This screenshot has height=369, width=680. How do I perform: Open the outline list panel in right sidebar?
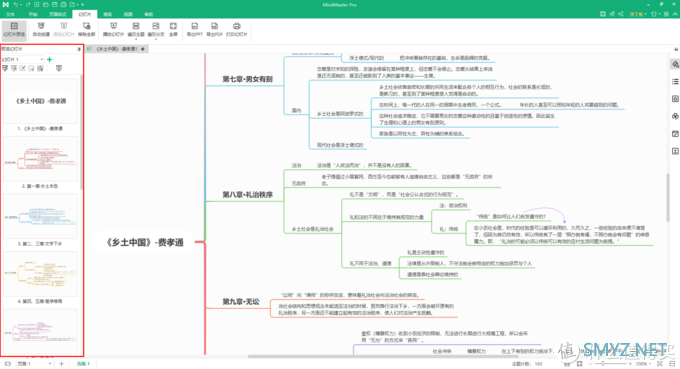675,82
